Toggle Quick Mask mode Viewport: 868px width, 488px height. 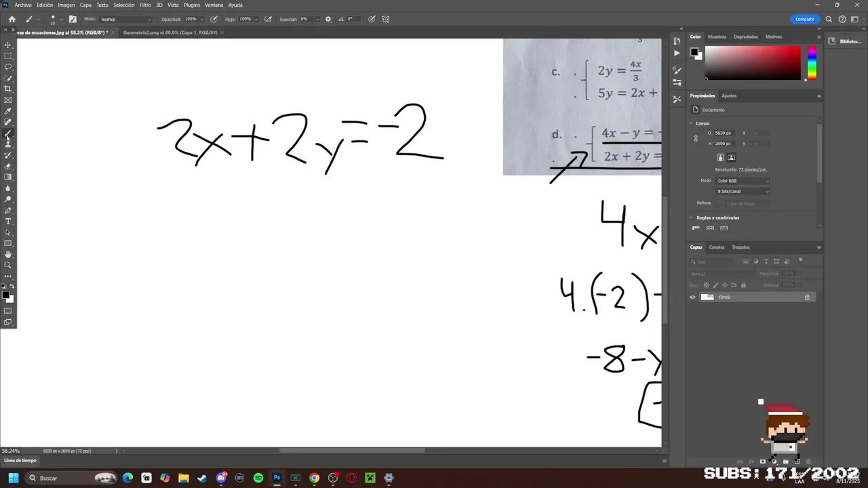click(8, 311)
